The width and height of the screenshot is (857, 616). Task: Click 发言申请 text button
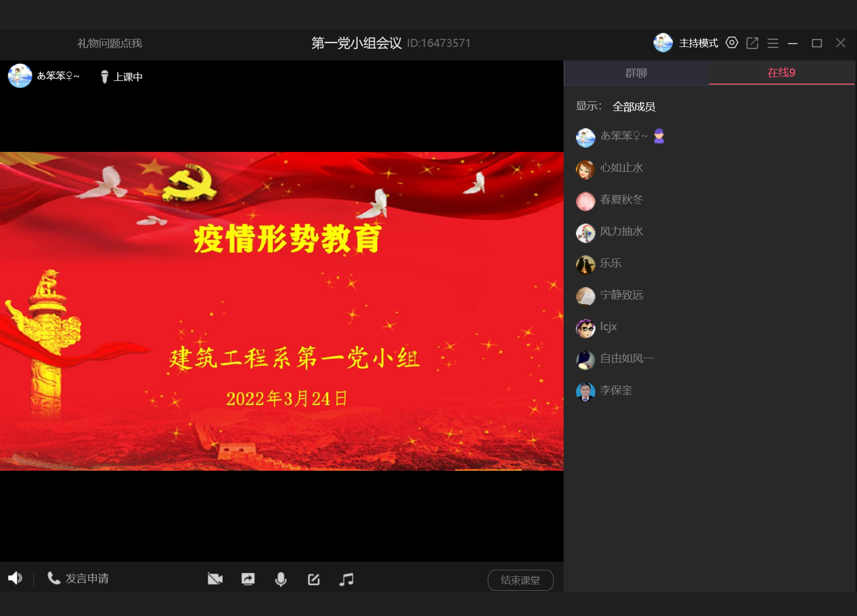(87, 578)
